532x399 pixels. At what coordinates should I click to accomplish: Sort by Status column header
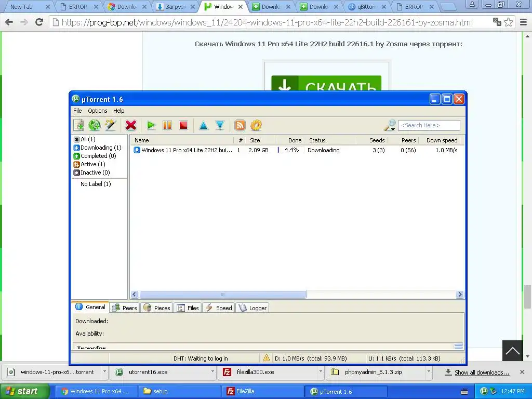pyautogui.click(x=330, y=140)
